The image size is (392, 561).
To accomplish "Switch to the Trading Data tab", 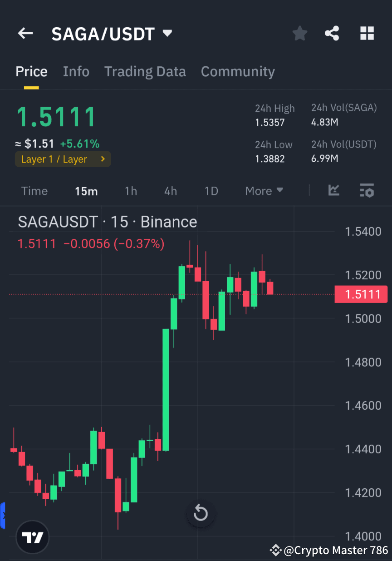I will tap(145, 71).
